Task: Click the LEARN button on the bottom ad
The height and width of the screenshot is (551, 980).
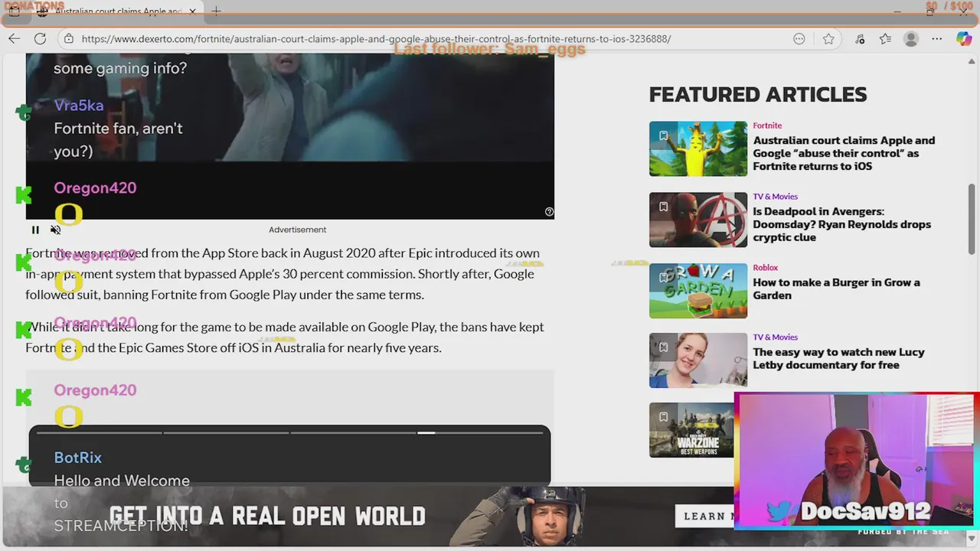Action: point(704,516)
